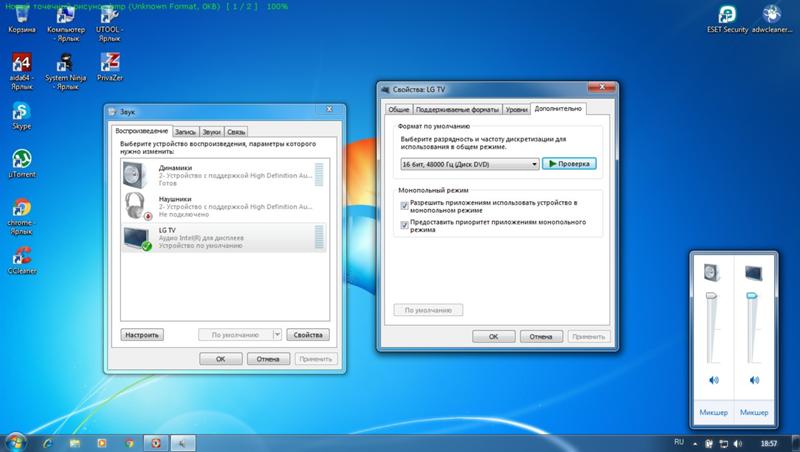Open the uTorrent desktop icon
This screenshot has height=452, width=800.
[x=22, y=163]
